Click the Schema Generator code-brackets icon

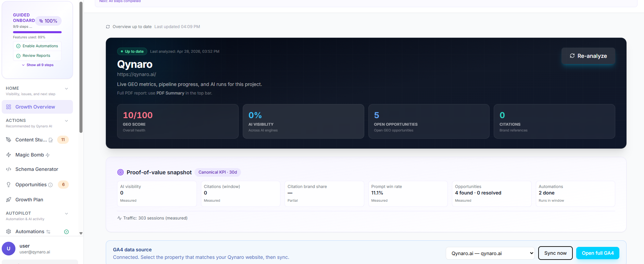pos(9,169)
